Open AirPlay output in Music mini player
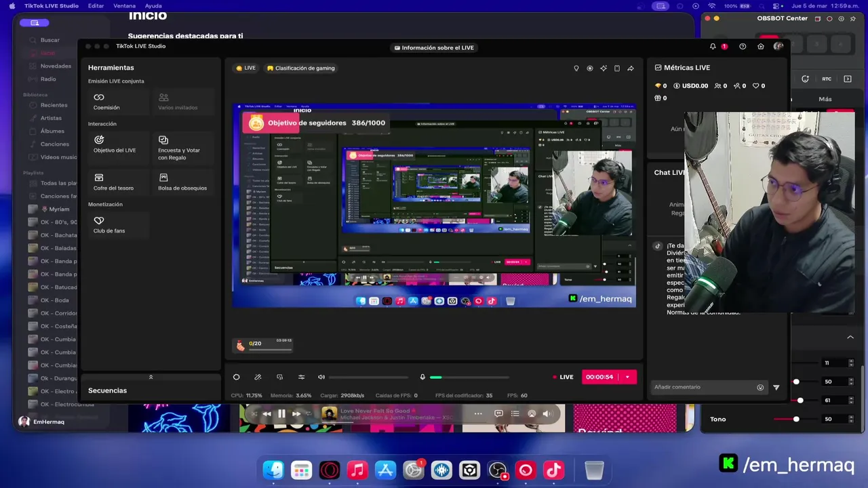Viewport: 868px width, 488px height. coord(532,413)
